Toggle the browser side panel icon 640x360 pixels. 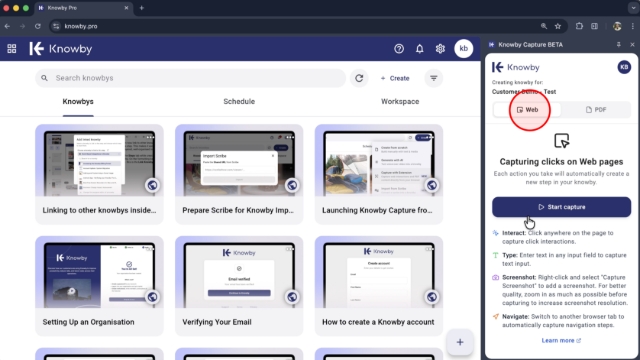(594, 26)
